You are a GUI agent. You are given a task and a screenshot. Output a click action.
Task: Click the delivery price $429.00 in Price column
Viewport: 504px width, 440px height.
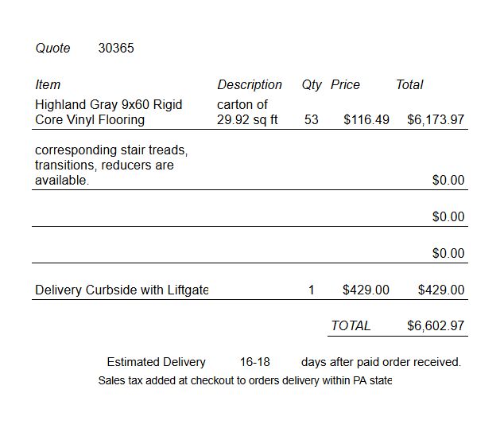(366, 290)
